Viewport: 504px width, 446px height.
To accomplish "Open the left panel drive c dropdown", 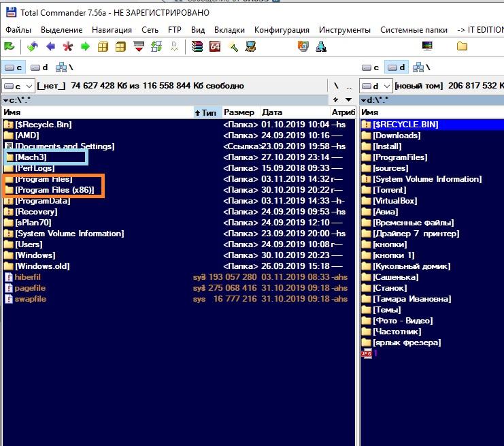I will click(x=18, y=86).
